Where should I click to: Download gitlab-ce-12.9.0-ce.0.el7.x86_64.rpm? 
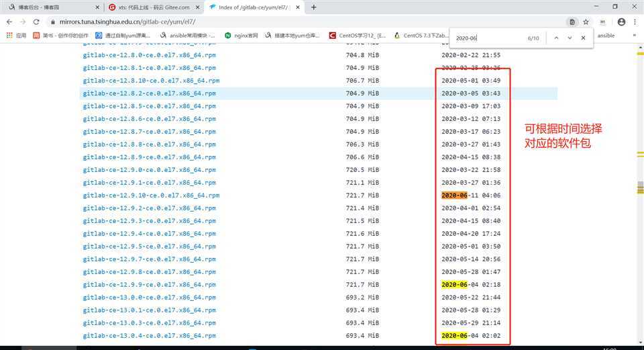click(149, 170)
